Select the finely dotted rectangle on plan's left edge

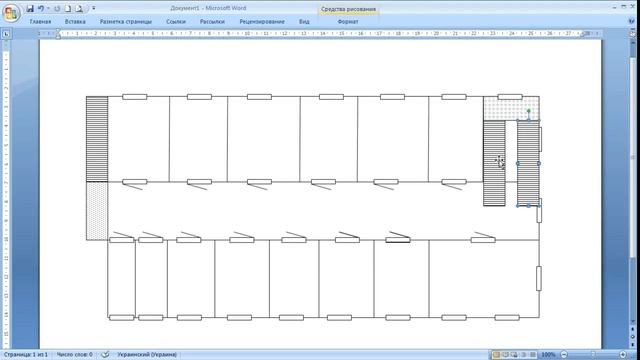pyautogui.click(x=97, y=211)
